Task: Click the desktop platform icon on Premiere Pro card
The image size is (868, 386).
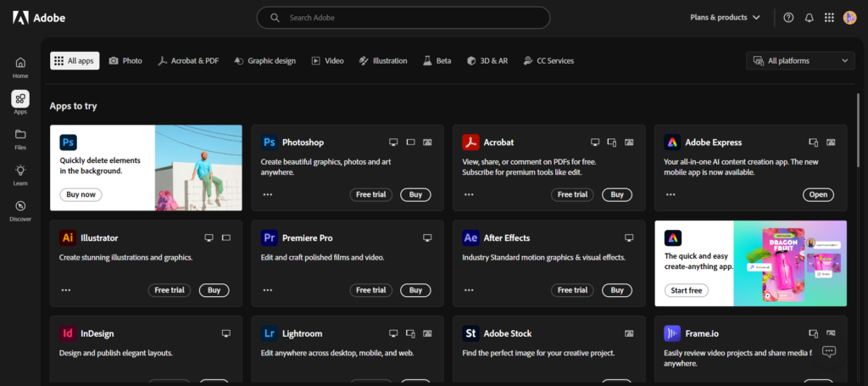Action: [x=427, y=238]
